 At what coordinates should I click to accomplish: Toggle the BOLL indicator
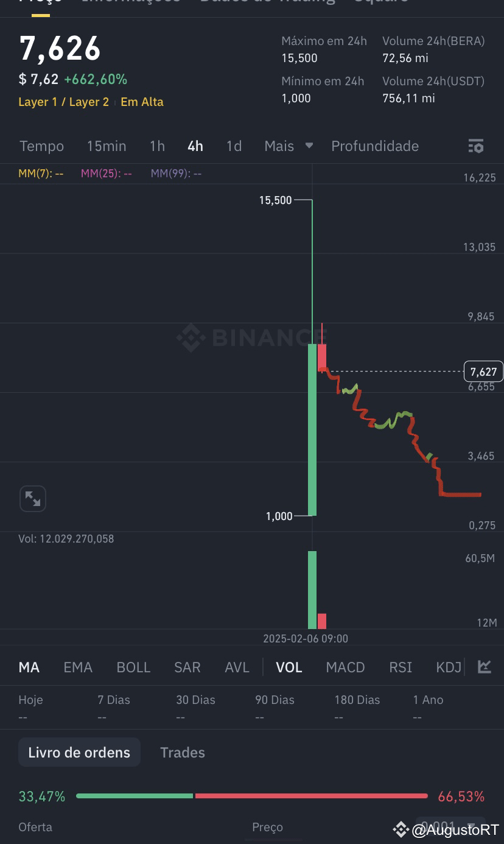[133, 667]
